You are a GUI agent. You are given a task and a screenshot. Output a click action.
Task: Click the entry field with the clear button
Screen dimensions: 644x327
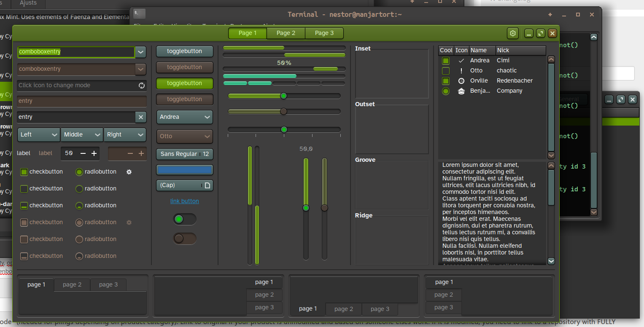(x=76, y=117)
